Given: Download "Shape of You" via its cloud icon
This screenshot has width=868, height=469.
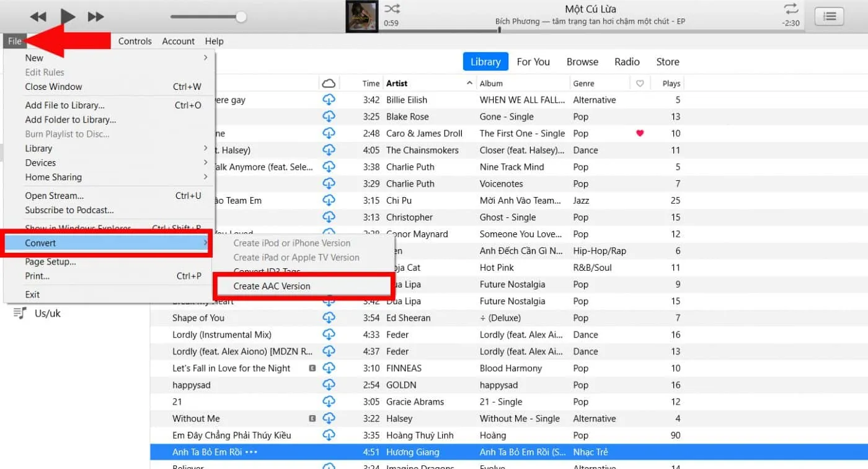Looking at the screenshot, I should 329,318.
